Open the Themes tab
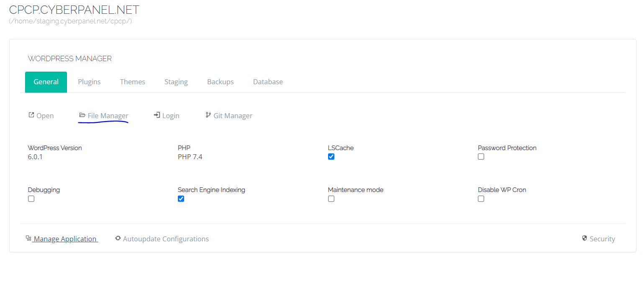This screenshot has width=644, height=290. coord(132,82)
